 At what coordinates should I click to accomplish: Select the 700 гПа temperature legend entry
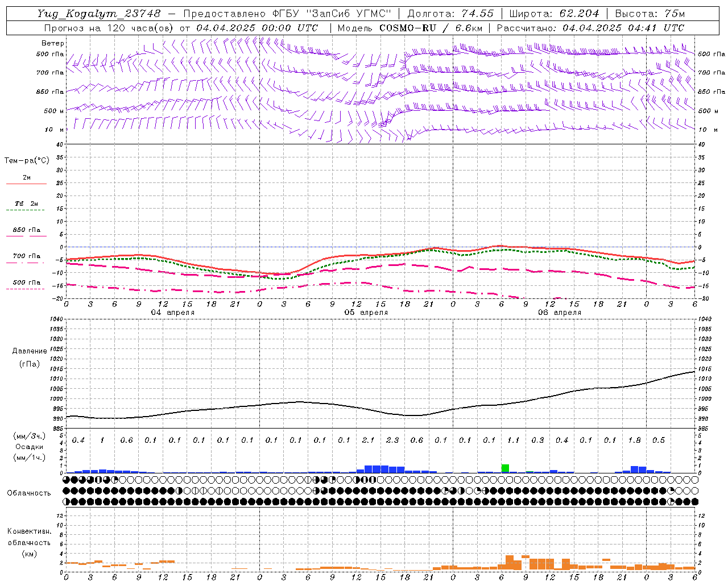pos(27,256)
